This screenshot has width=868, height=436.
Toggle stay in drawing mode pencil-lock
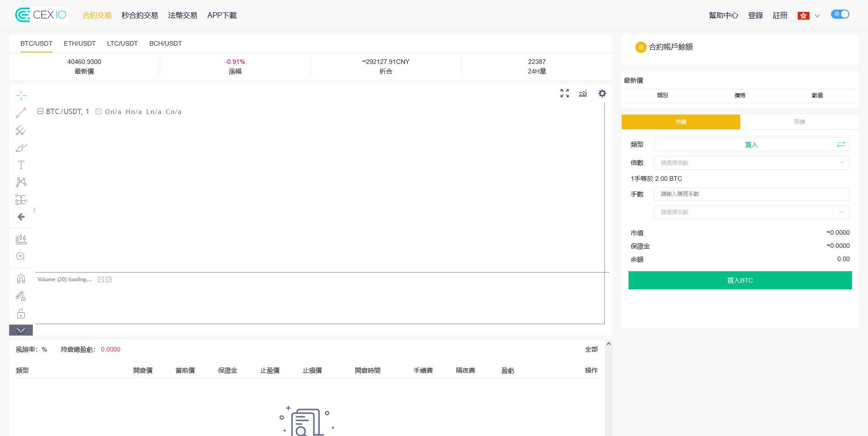[x=21, y=296]
